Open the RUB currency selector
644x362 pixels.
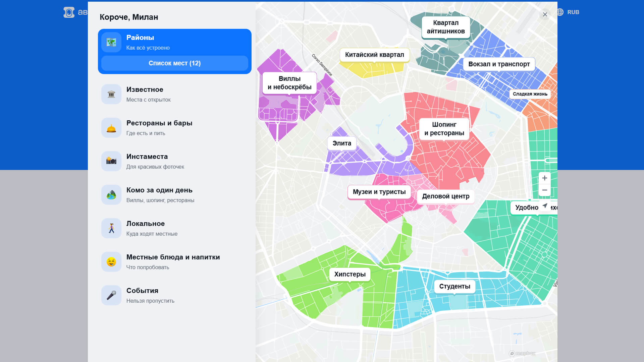pyautogui.click(x=569, y=12)
